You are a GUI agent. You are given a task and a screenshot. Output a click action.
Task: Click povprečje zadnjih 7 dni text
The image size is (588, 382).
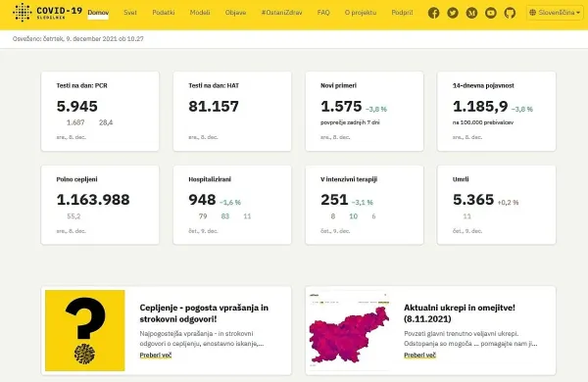tap(350, 122)
